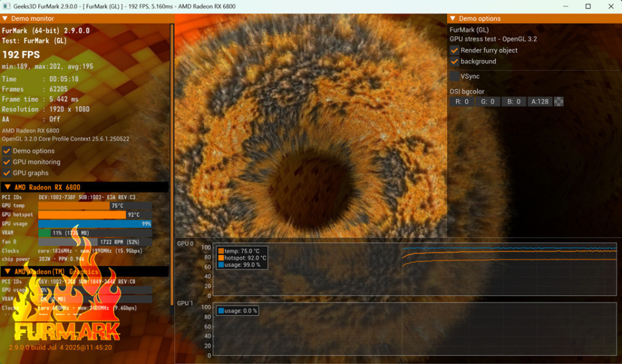The height and width of the screenshot is (364, 622).
Task: Click the blue usage legend square in GPU 0 graph
Action: point(221,265)
